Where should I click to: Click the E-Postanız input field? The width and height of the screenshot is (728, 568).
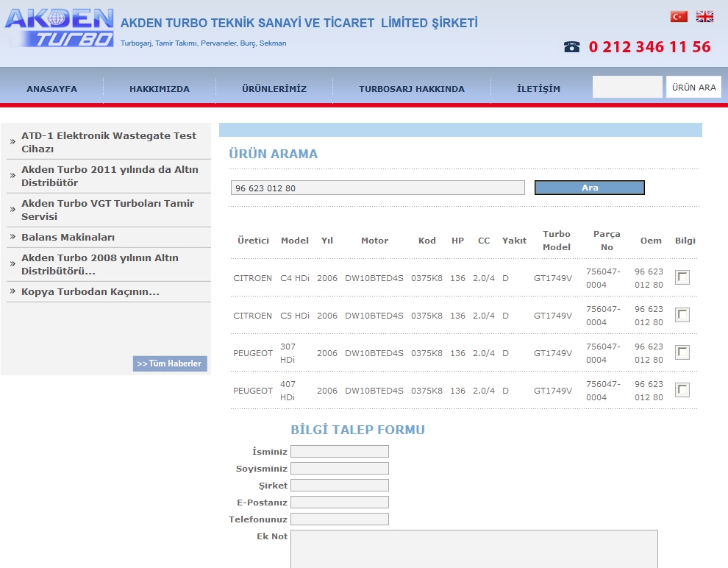click(340, 502)
